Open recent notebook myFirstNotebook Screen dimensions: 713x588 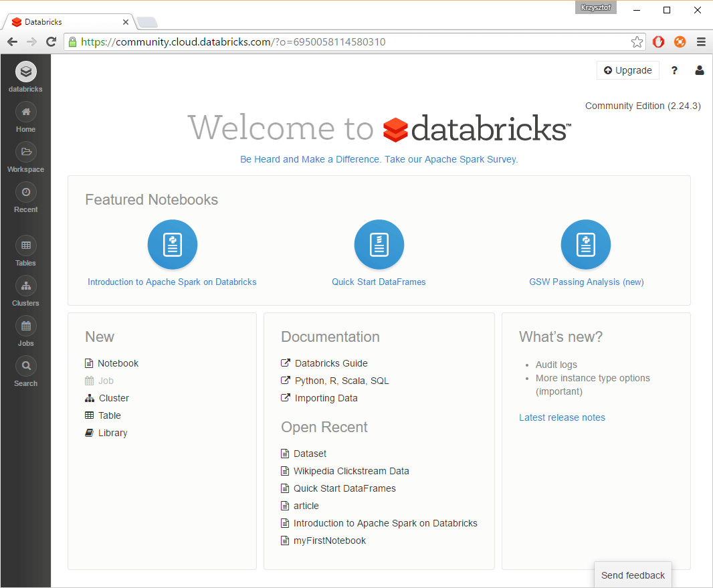(x=329, y=541)
